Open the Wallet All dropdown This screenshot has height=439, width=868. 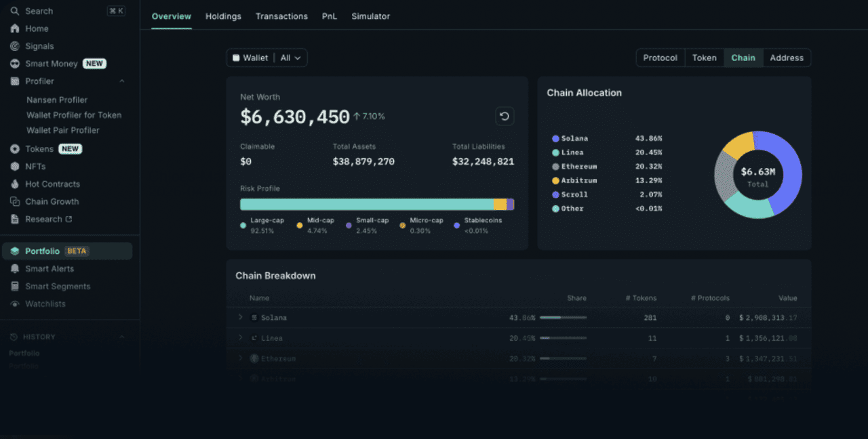tap(267, 58)
